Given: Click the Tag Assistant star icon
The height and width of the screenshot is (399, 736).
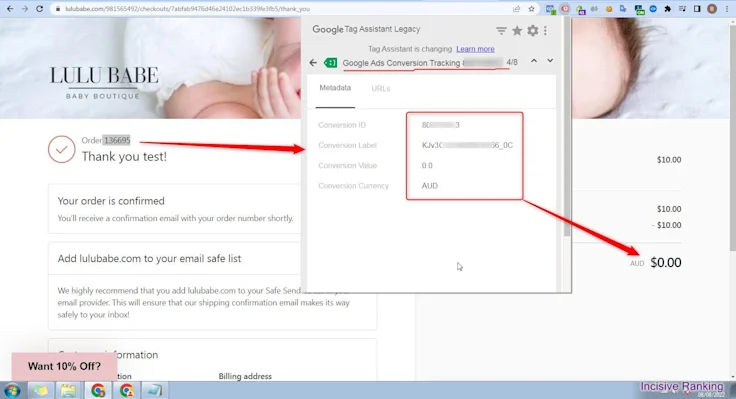Looking at the screenshot, I should [x=517, y=31].
